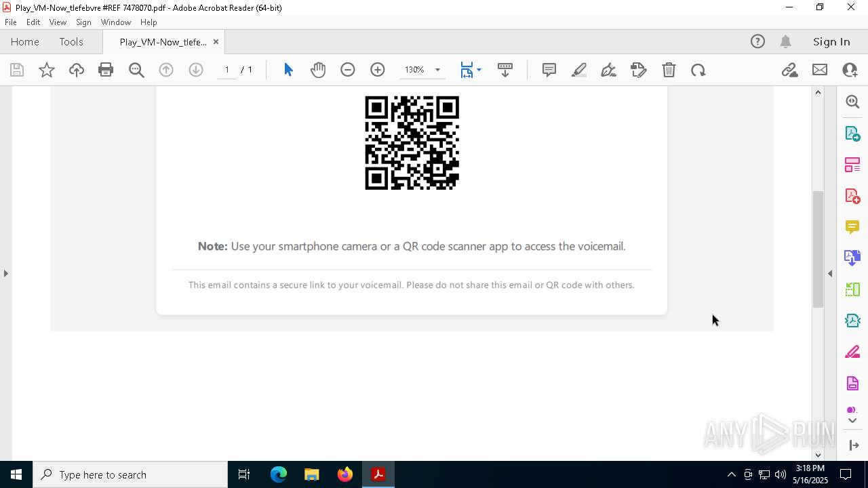868x488 pixels.
Task: Click the vertical scrollbar thumb
Action: tap(818, 249)
